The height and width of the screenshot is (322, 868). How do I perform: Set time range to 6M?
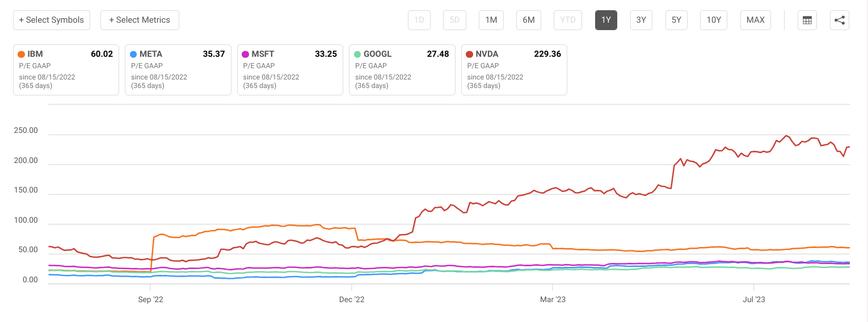click(529, 20)
